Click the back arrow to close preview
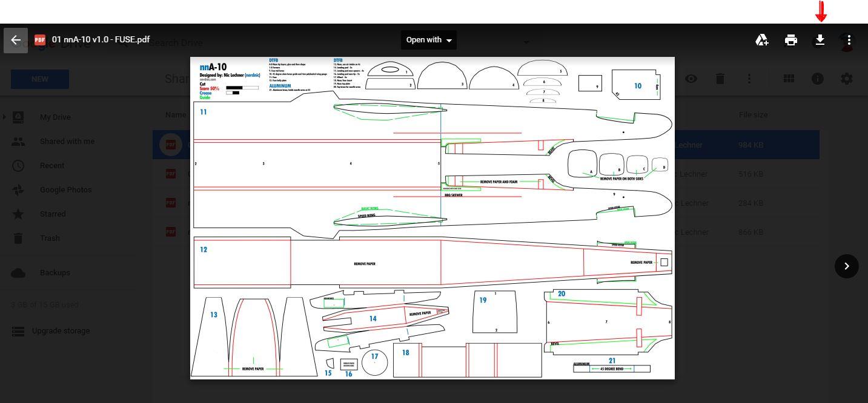The image size is (868, 403). 16,41
